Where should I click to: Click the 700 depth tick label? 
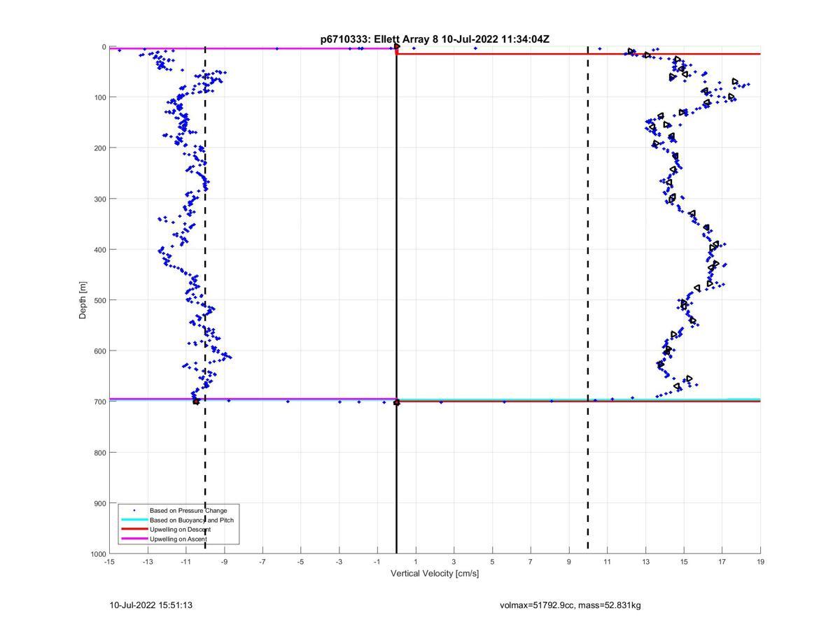coord(99,402)
